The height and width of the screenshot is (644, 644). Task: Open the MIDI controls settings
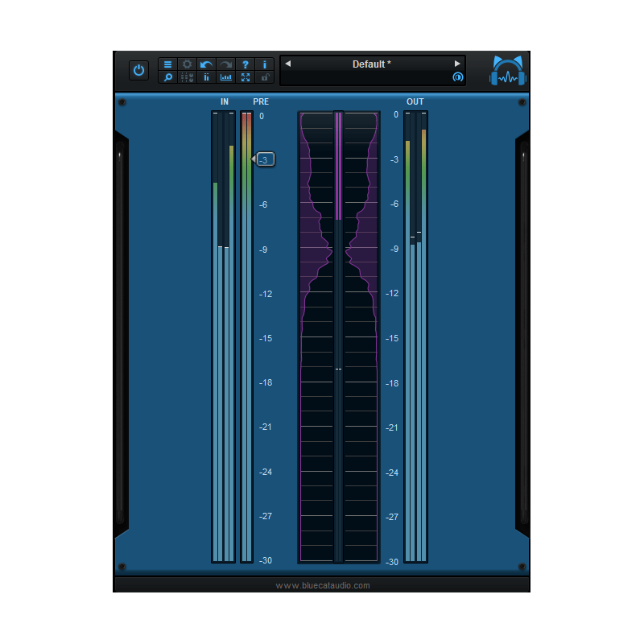pyautogui.click(x=187, y=77)
